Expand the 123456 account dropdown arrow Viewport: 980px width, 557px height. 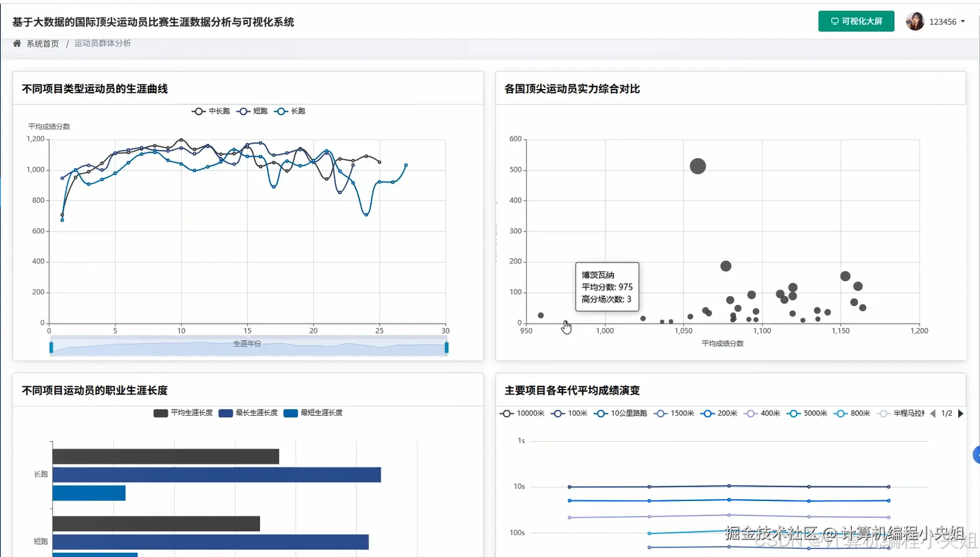[963, 22]
